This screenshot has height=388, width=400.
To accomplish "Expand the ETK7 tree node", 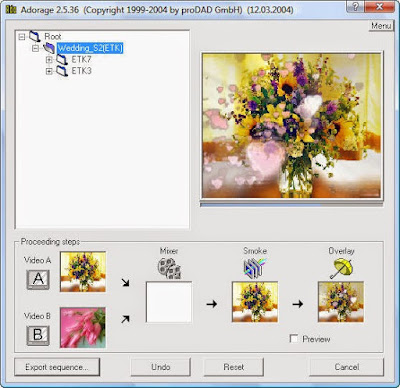I will pos(49,60).
